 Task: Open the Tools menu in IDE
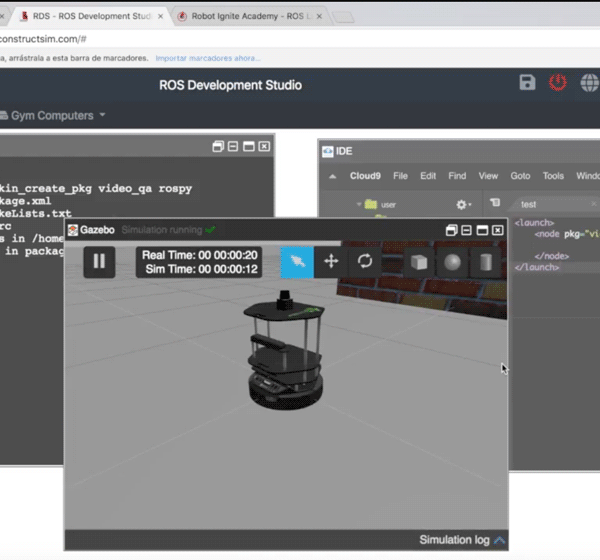click(x=553, y=176)
